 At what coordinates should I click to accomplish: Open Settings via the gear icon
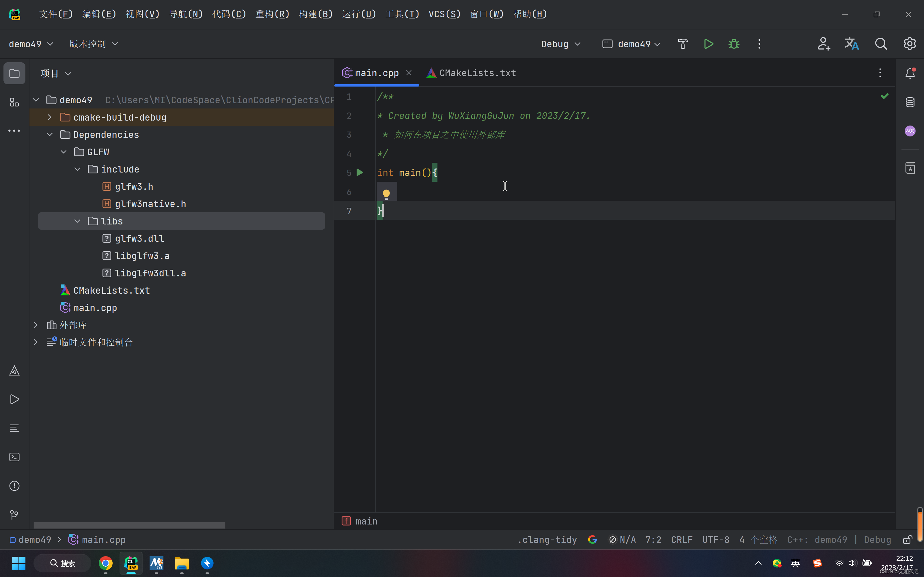click(x=909, y=44)
